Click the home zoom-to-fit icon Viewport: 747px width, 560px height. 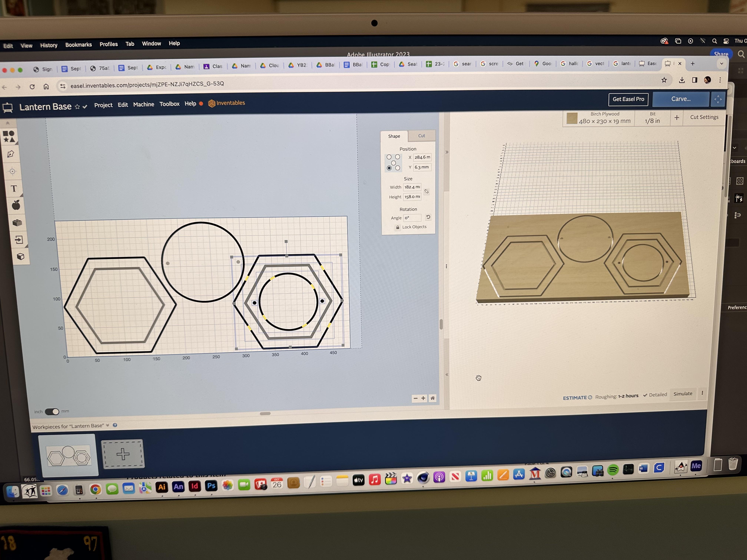tap(432, 398)
